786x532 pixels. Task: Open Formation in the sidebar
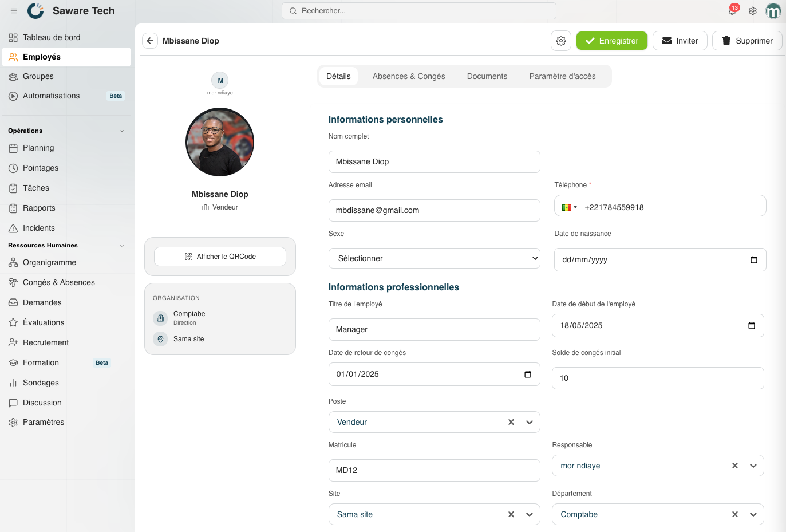tap(66, 362)
